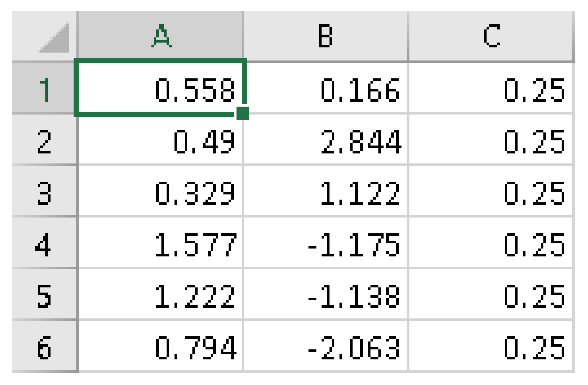
Task: Click cell A6 containing 0.794
Action: pos(161,347)
